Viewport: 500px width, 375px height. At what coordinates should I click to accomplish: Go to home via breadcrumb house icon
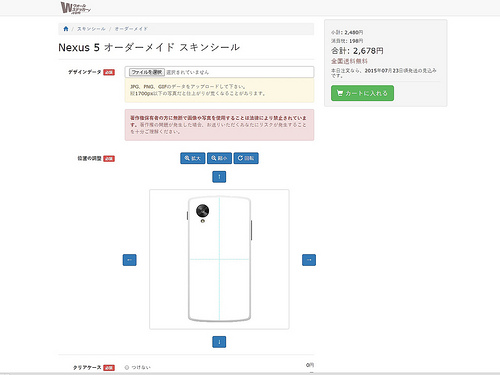click(x=66, y=29)
